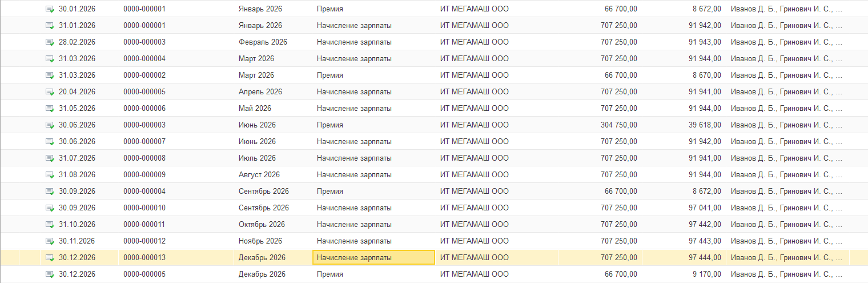
Task: Select the Октябрь 2026 period cell
Action: [262, 225]
